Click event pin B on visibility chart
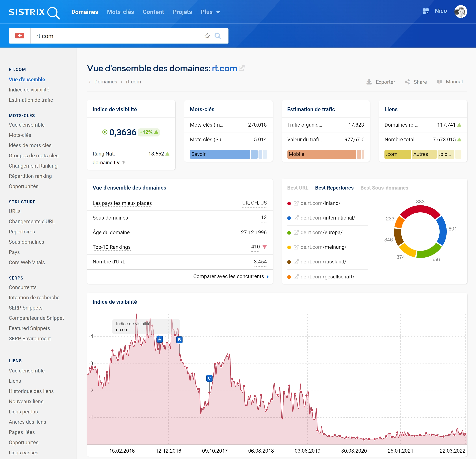Image resolution: width=476 pixels, height=459 pixels. (x=179, y=340)
